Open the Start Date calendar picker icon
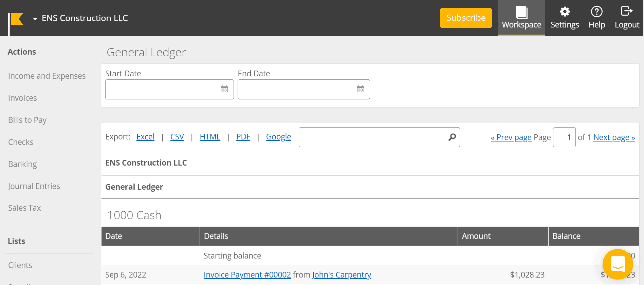 [x=224, y=89]
